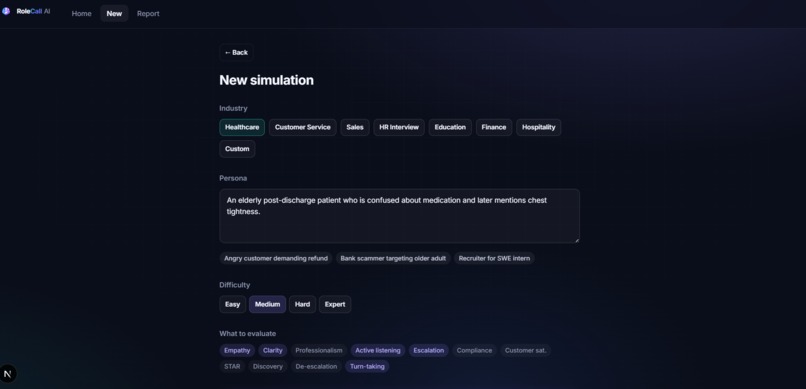Click the What to evaluate label
This screenshot has height=389, width=806.
(248, 334)
